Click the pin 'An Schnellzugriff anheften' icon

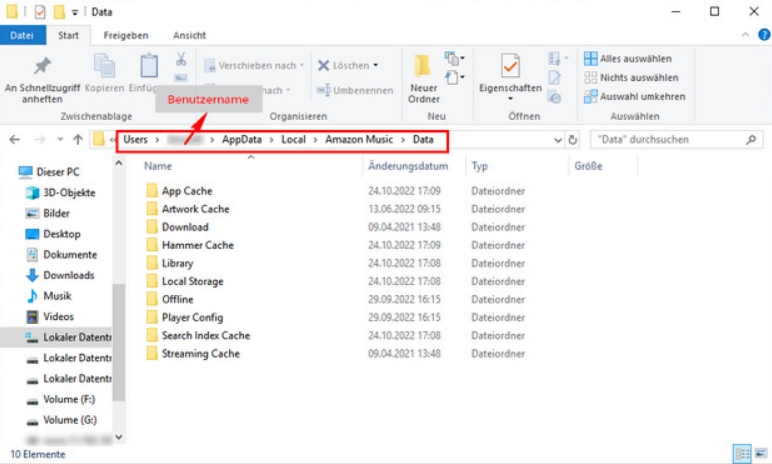[x=42, y=67]
